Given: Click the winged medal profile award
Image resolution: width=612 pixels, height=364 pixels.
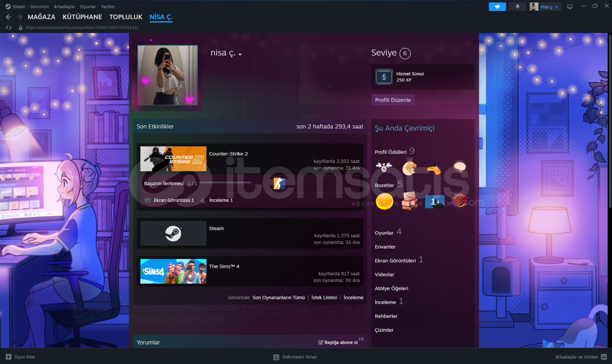Looking at the screenshot, I should [384, 167].
